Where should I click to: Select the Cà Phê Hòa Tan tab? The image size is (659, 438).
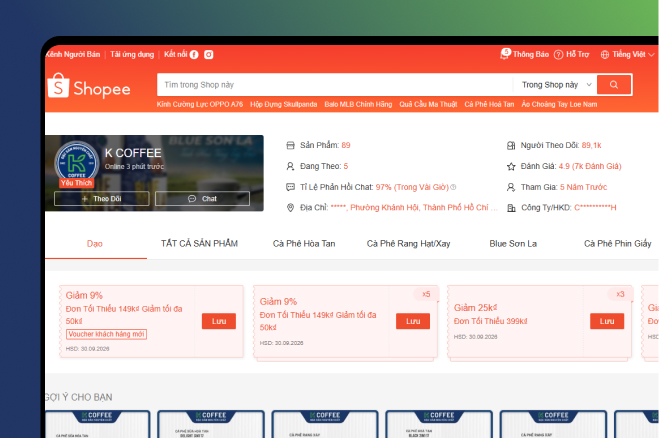[304, 244]
